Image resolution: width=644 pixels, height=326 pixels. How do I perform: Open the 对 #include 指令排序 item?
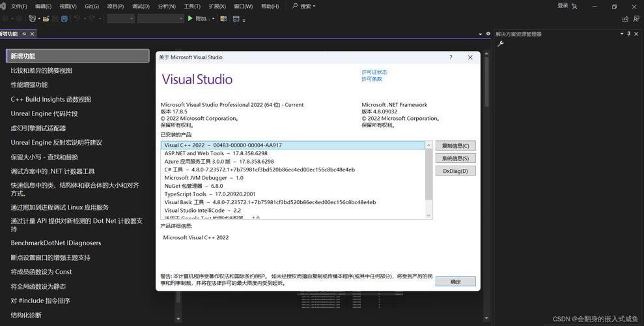click(40, 301)
